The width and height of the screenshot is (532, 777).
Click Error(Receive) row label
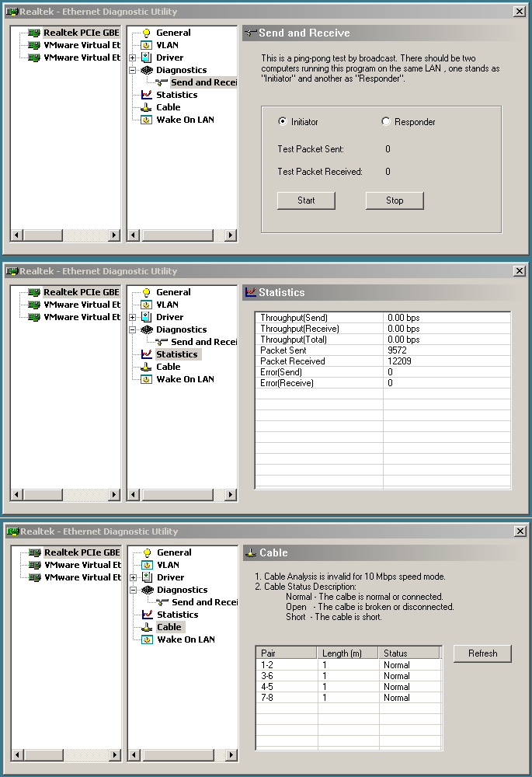(x=287, y=383)
